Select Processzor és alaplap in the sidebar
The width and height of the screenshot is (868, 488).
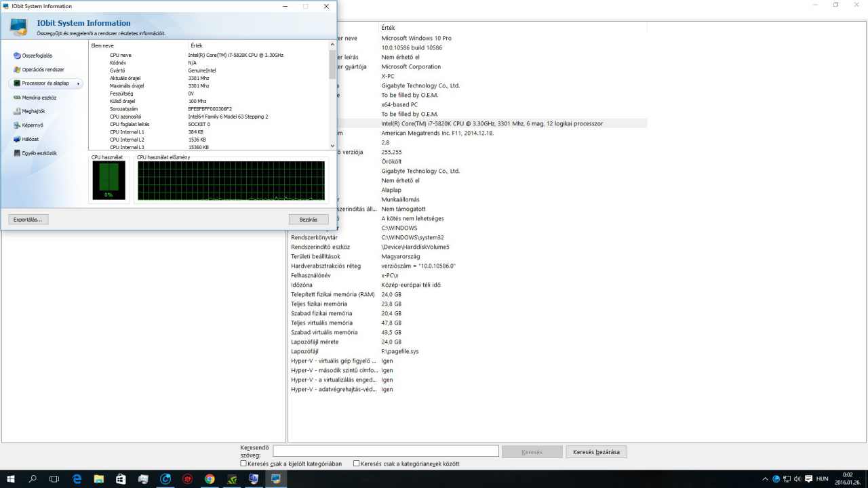click(45, 83)
